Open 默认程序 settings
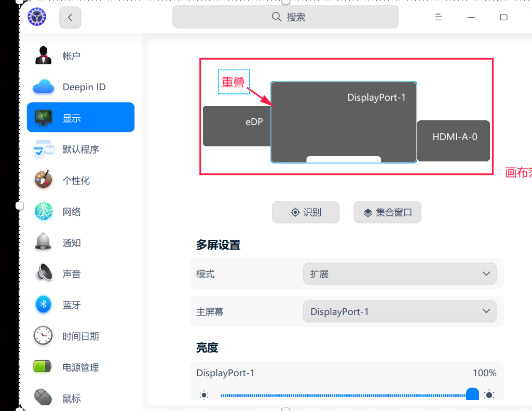532x411 pixels. tap(81, 149)
